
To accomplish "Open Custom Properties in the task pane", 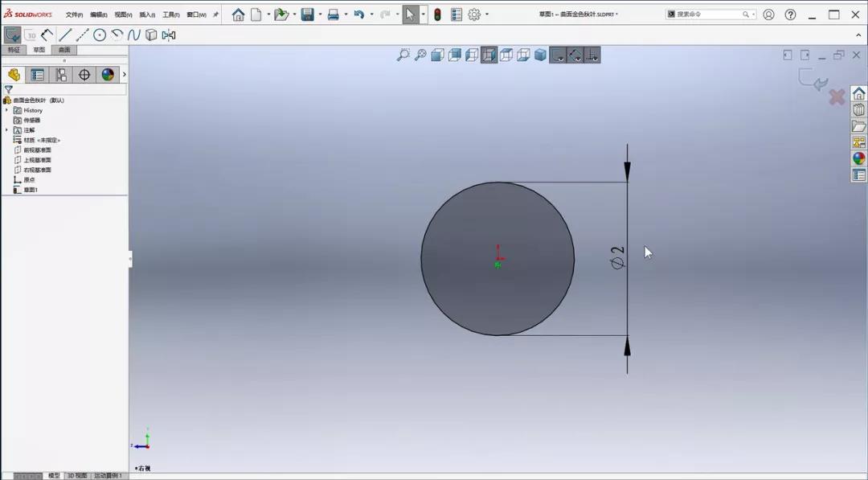I will tap(858, 175).
